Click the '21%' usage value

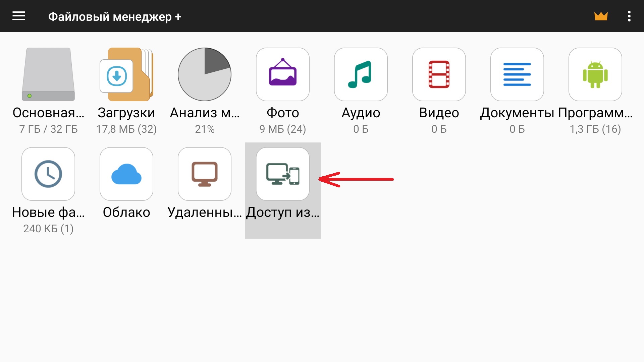(x=205, y=129)
